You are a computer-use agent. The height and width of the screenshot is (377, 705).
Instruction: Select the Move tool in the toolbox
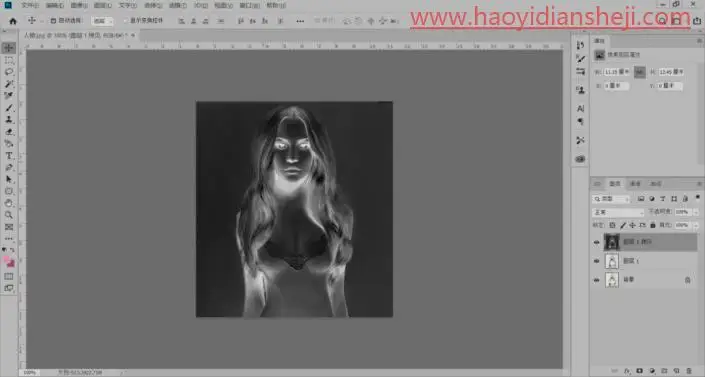click(9, 48)
